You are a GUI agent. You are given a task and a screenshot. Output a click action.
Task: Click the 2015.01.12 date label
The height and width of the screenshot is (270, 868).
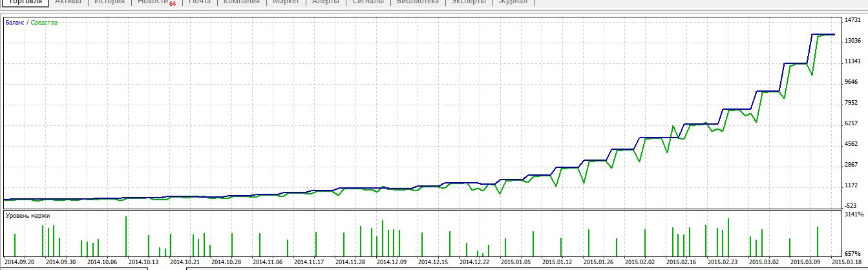[556, 262]
